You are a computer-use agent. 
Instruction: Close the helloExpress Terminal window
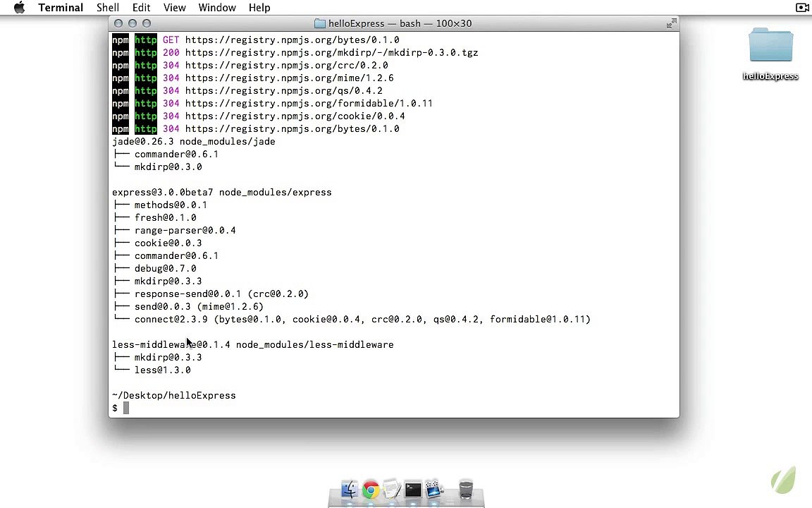coord(118,23)
